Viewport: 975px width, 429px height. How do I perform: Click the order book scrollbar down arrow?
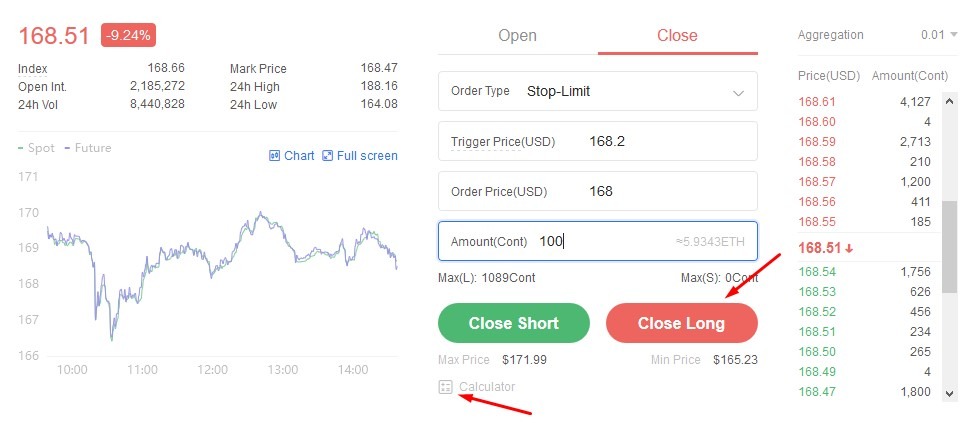(950, 393)
